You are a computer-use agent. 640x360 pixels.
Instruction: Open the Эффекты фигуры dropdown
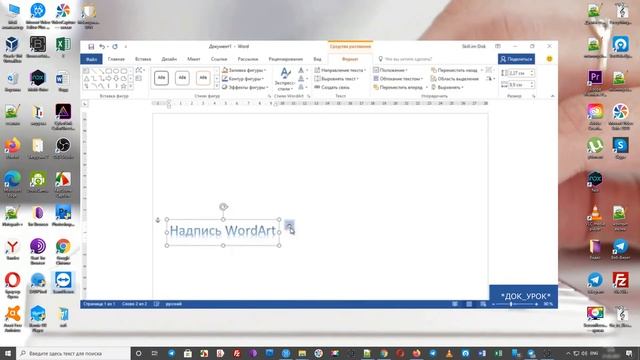[x=245, y=87]
